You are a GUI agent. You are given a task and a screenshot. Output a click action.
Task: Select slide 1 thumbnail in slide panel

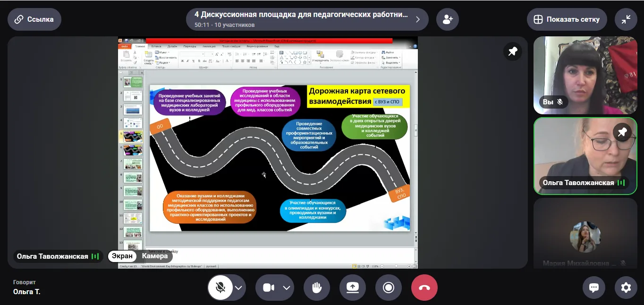tap(133, 83)
